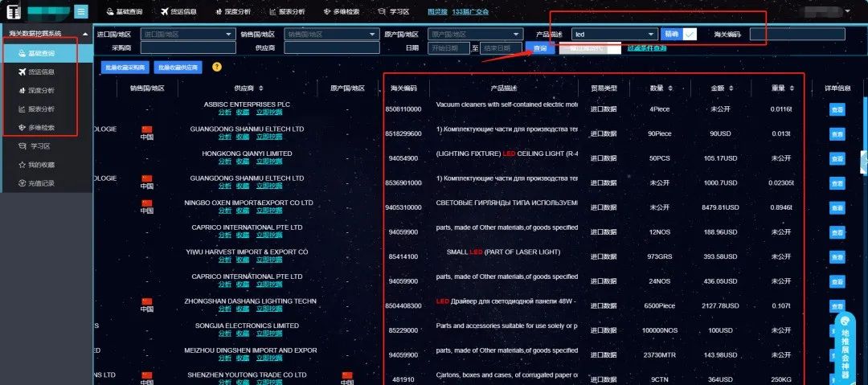
Task: Run the search with the 查询 button
Action: [x=540, y=48]
